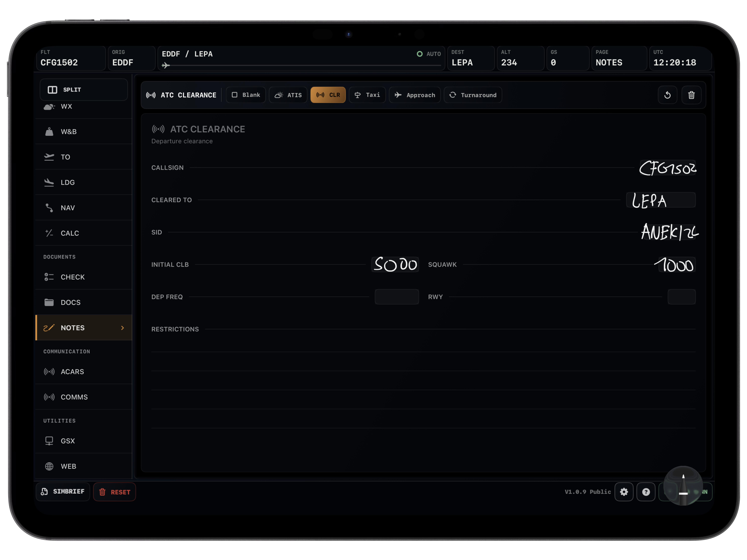Open the DOCS page label
The image size is (747, 560).
tap(71, 302)
